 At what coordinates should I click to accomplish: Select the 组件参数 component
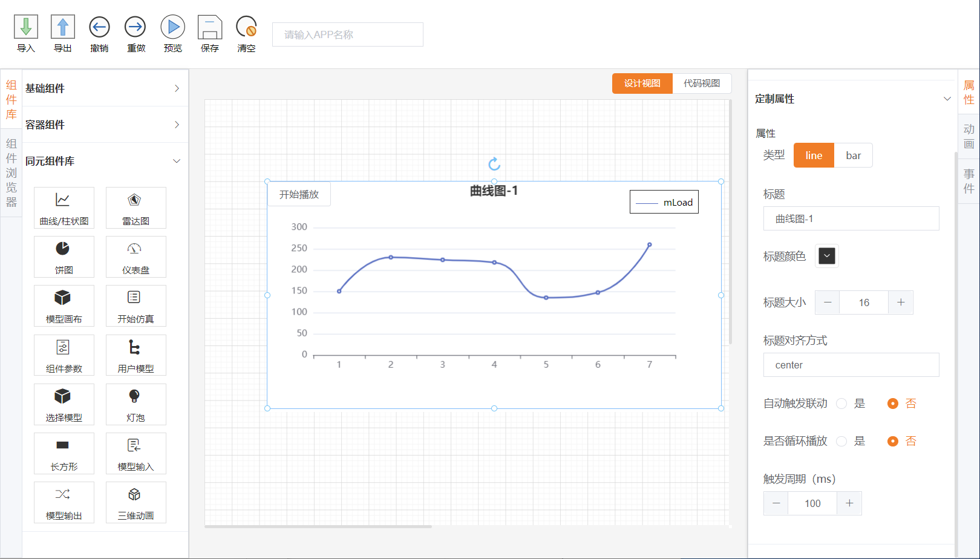pyautogui.click(x=64, y=355)
